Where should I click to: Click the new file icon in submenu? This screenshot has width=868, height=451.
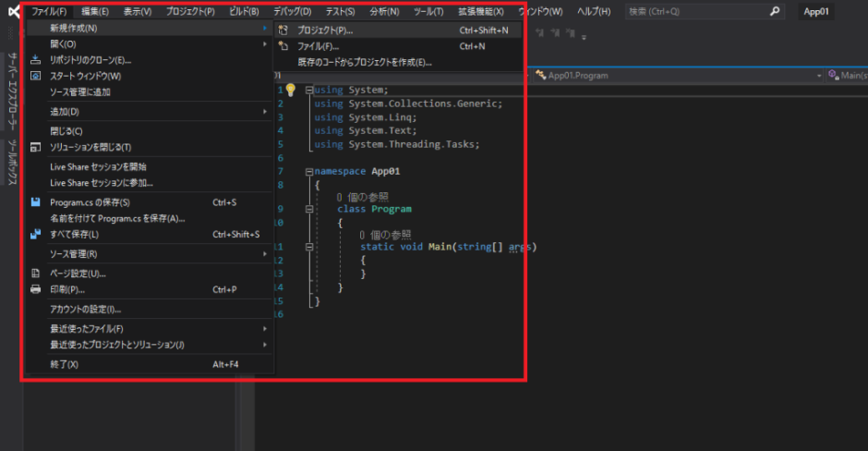point(283,46)
